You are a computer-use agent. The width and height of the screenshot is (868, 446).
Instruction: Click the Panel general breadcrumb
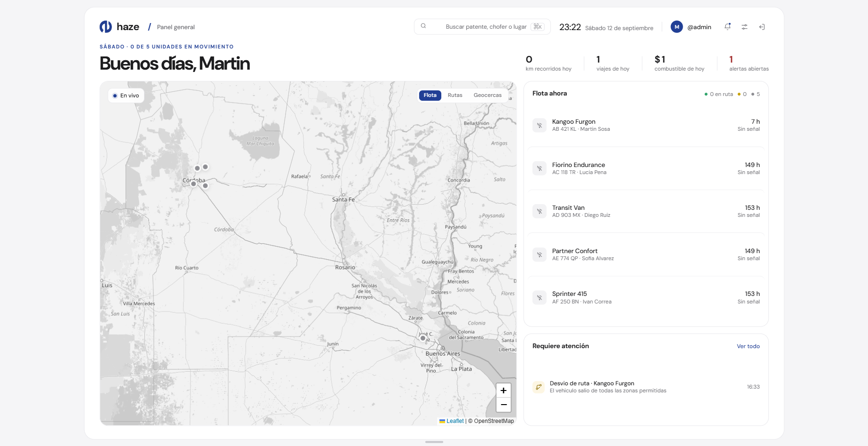[175, 27]
